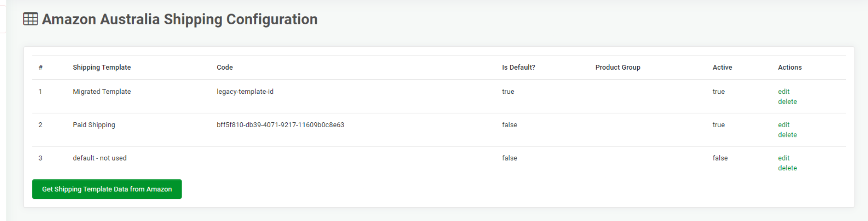Click Is Default value true for Migrated Template
The width and height of the screenshot is (868, 221).
(508, 91)
